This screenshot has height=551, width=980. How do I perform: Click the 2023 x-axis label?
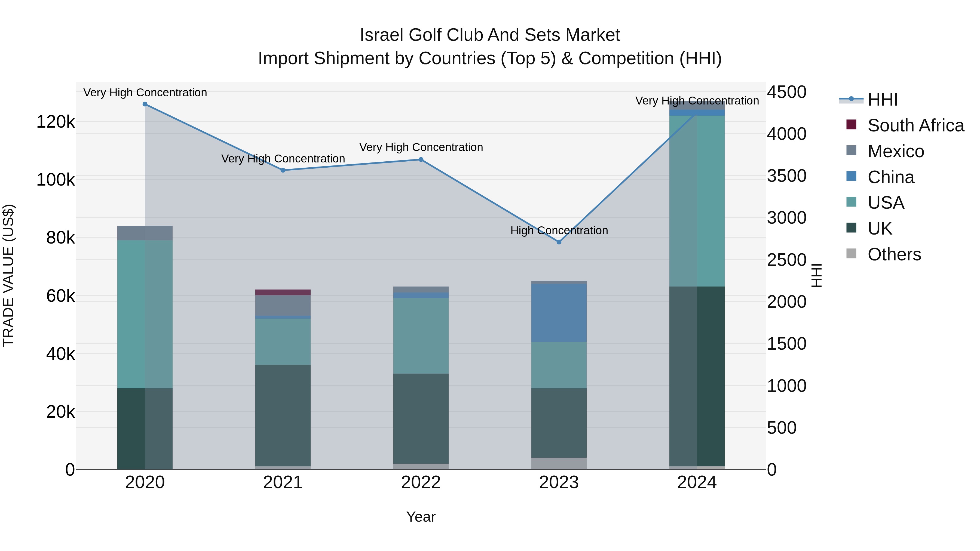tap(559, 482)
